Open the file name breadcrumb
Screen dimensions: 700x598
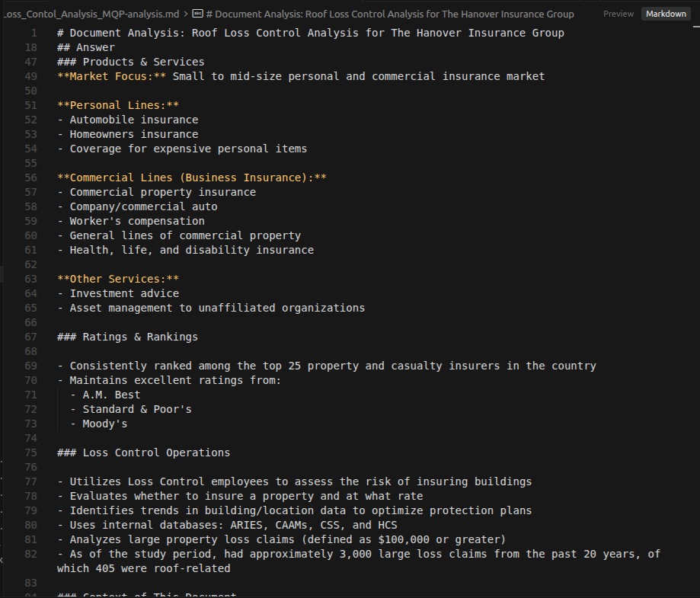tap(91, 14)
